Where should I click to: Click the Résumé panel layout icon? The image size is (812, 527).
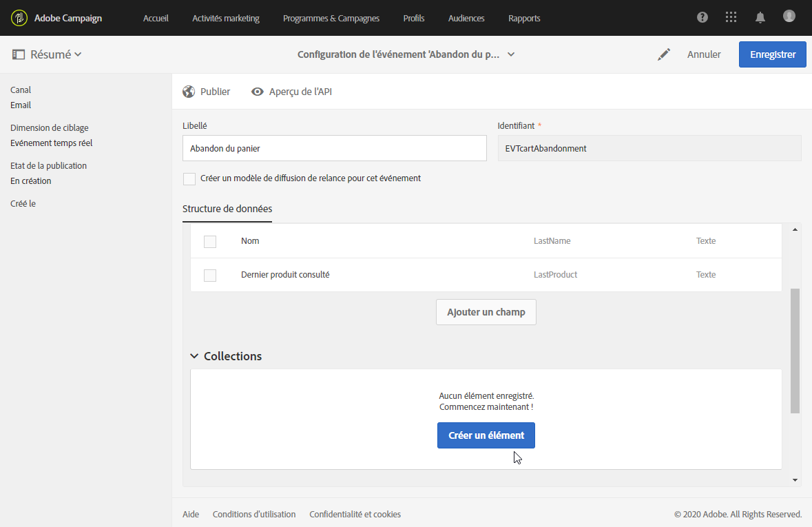(x=19, y=54)
